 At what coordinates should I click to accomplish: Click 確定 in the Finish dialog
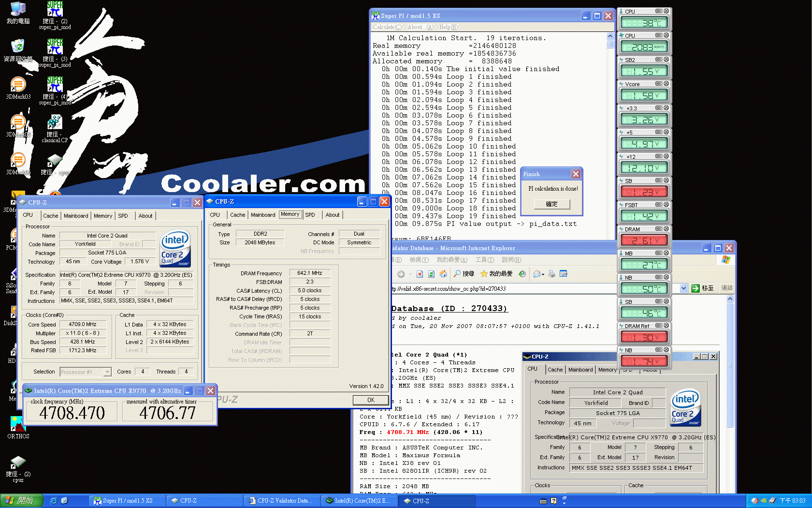point(551,204)
